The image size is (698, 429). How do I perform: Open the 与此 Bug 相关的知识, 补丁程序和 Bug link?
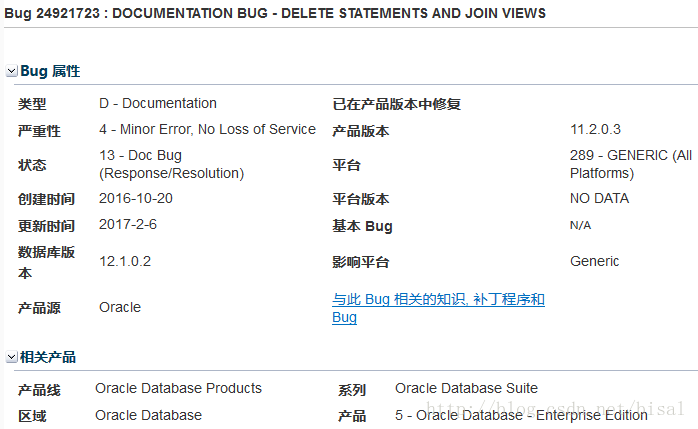click(438, 308)
